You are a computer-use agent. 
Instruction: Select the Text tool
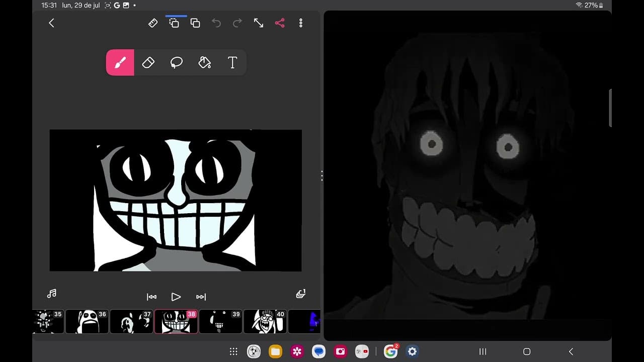[x=232, y=62]
